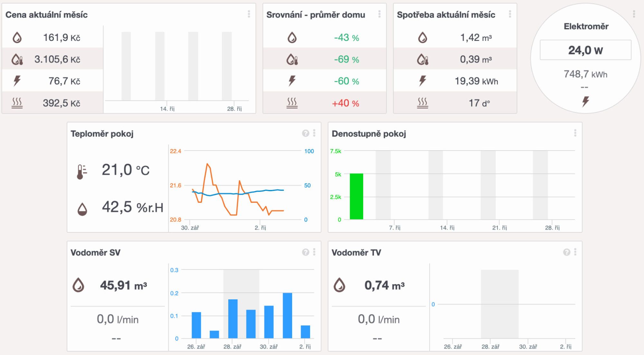Open the Spotřeba aktuální měsíc options menu
Screen dimensions: 644x355
pos(510,14)
